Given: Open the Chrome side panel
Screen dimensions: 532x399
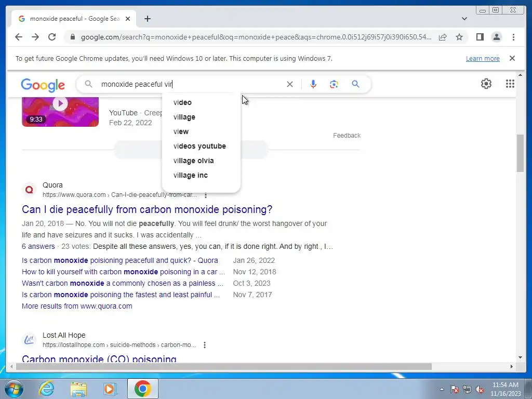Looking at the screenshot, I should point(480,37).
